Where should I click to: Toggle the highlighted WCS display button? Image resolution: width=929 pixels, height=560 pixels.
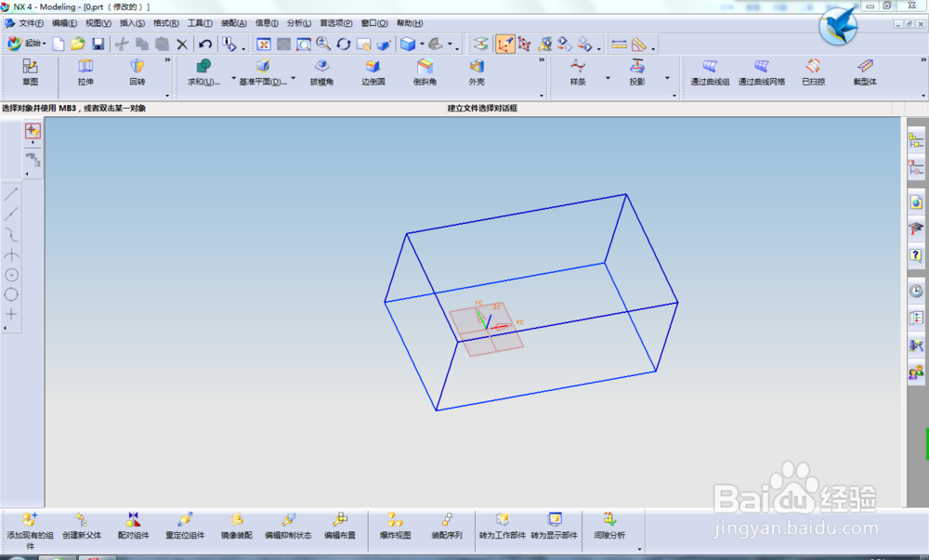(504, 45)
